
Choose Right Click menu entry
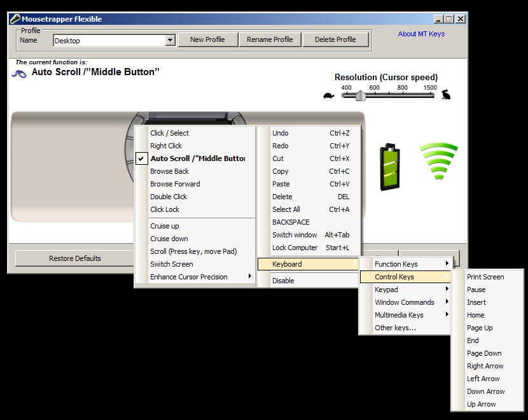[195, 146]
